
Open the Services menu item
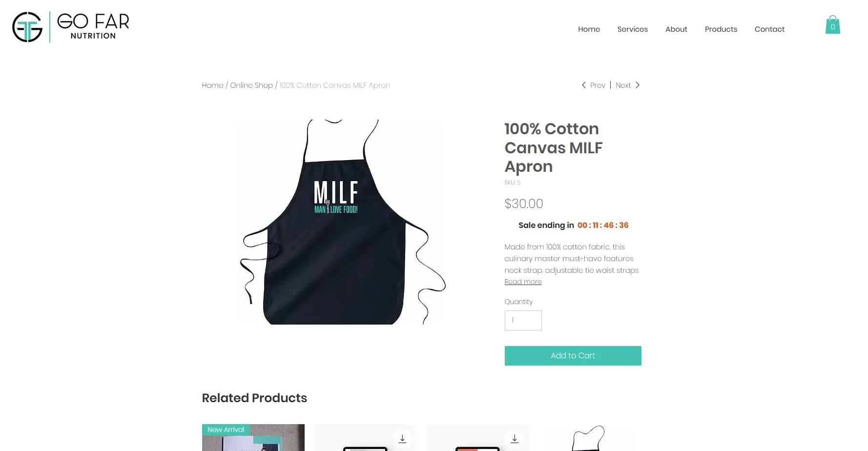(x=632, y=29)
